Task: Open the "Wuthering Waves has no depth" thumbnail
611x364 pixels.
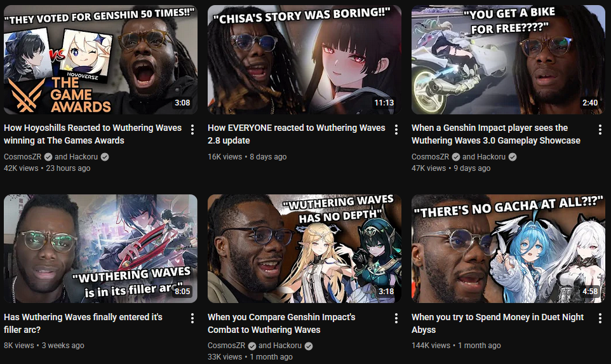Action: click(x=304, y=248)
